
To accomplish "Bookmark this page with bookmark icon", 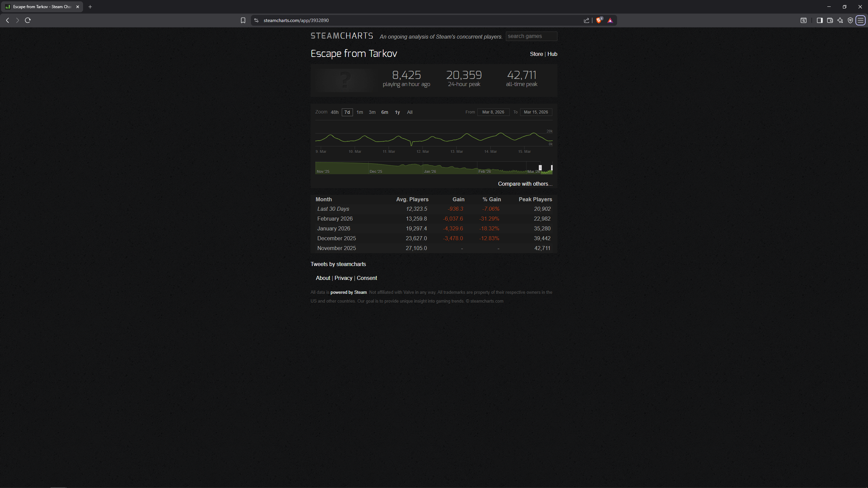I will click(x=243, y=20).
